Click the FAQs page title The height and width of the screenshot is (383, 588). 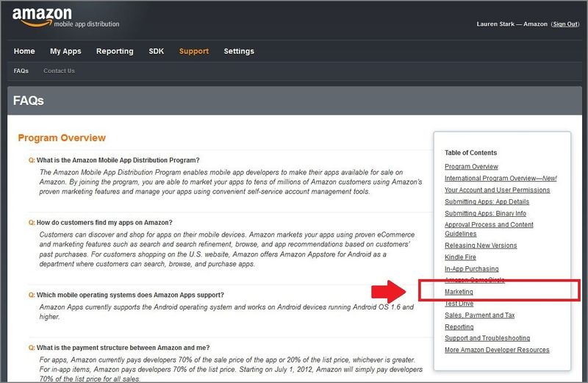[29, 101]
